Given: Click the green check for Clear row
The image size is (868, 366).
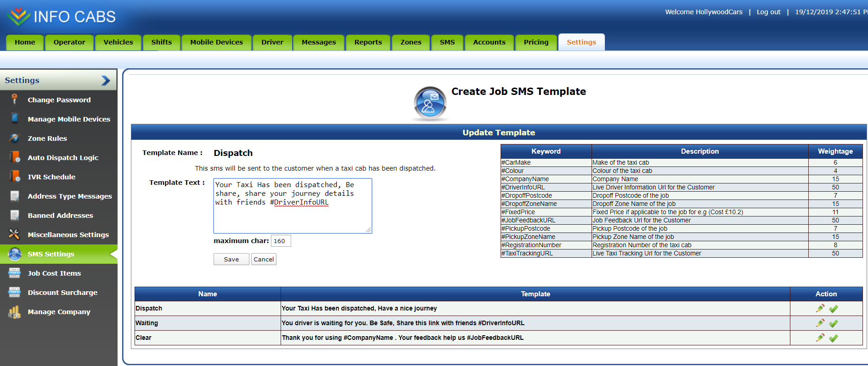Looking at the screenshot, I should (834, 338).
